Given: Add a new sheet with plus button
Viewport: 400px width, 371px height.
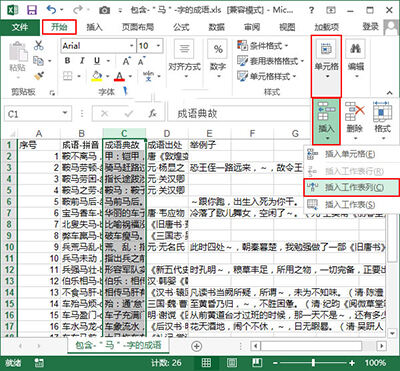Looking at the screenshot, I should (197, 346).
